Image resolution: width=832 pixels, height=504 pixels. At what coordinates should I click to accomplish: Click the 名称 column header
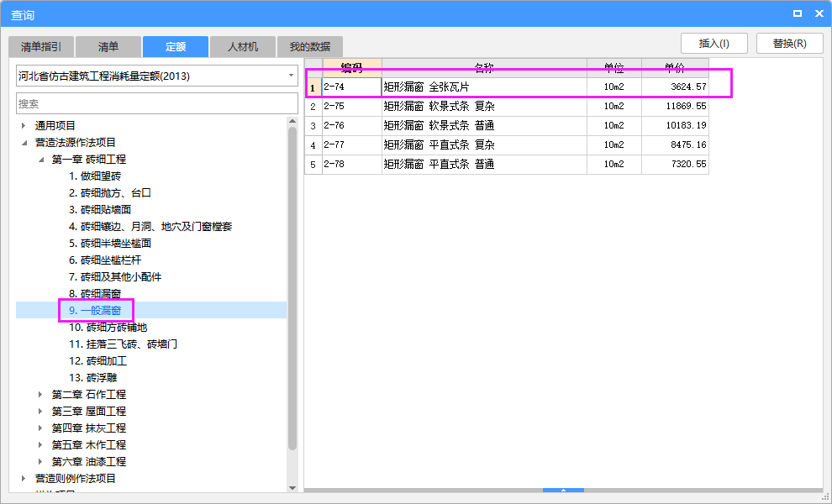coord(484,68)
